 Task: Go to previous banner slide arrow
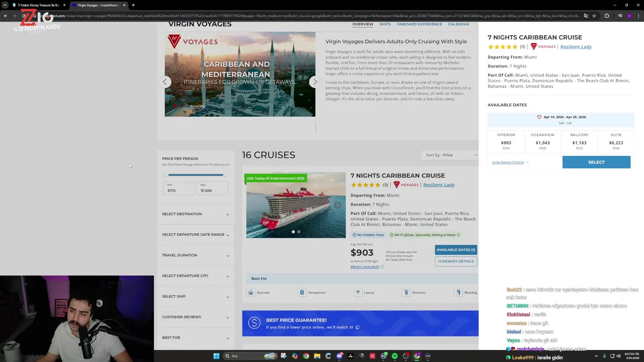pyautogui.click(x=165, y=81)
